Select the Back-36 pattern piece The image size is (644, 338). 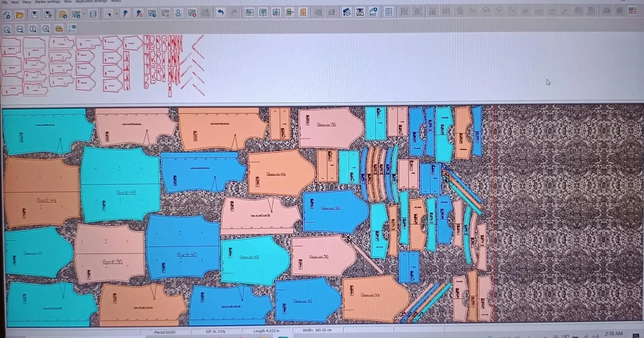[110, 253]
